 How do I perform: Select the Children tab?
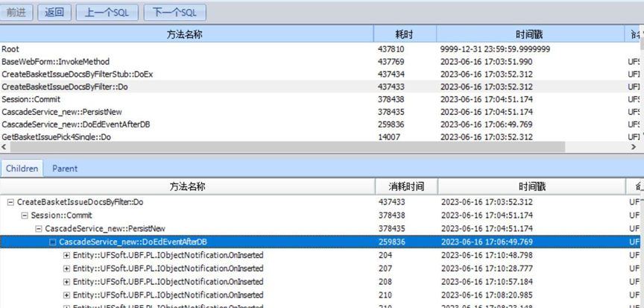(22, 169)
